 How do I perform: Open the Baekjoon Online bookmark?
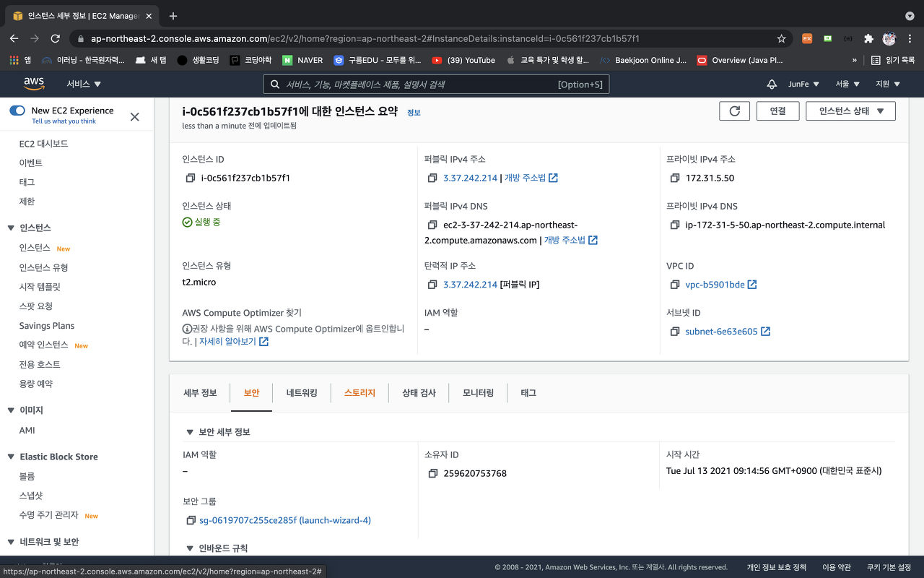[x=643, y=60]
